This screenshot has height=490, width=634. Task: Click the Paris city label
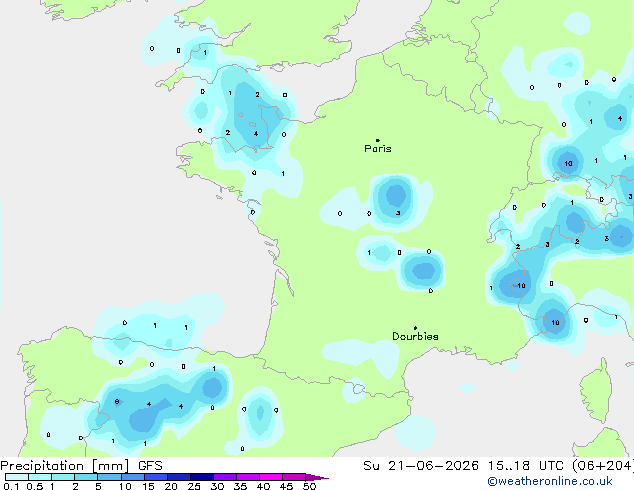coord(378,149)
